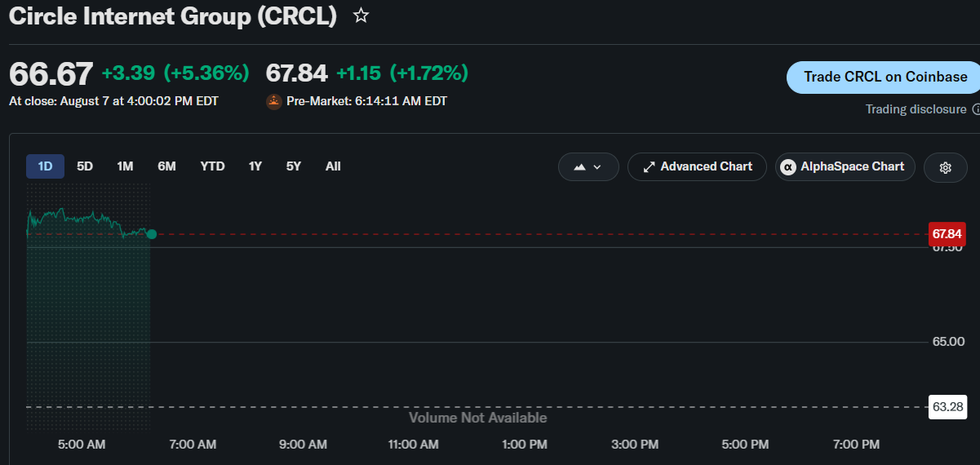Viewport: 980px width, 465px height.
Task: Click the 63.28 previous close label
Action: pos(947,406)
